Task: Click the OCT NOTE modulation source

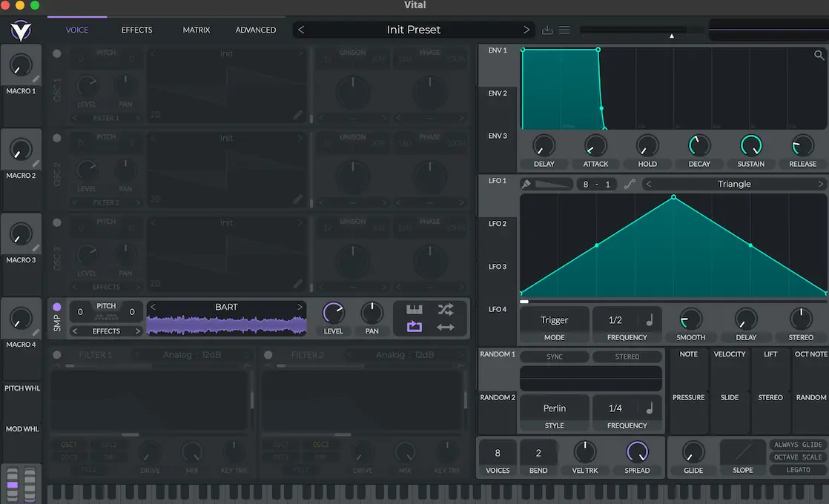Action: tap(811, 354)
